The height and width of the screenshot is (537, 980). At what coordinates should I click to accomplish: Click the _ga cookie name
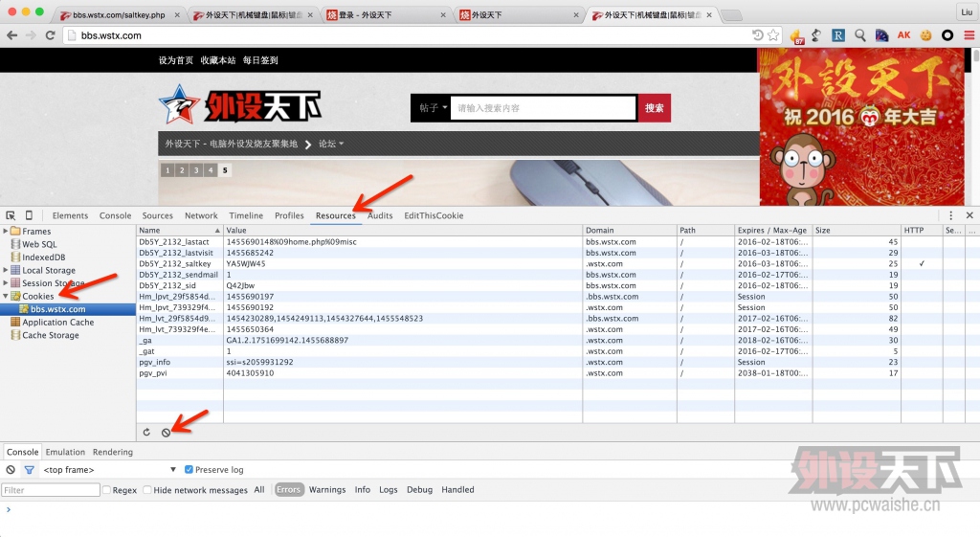coord(145,340)
